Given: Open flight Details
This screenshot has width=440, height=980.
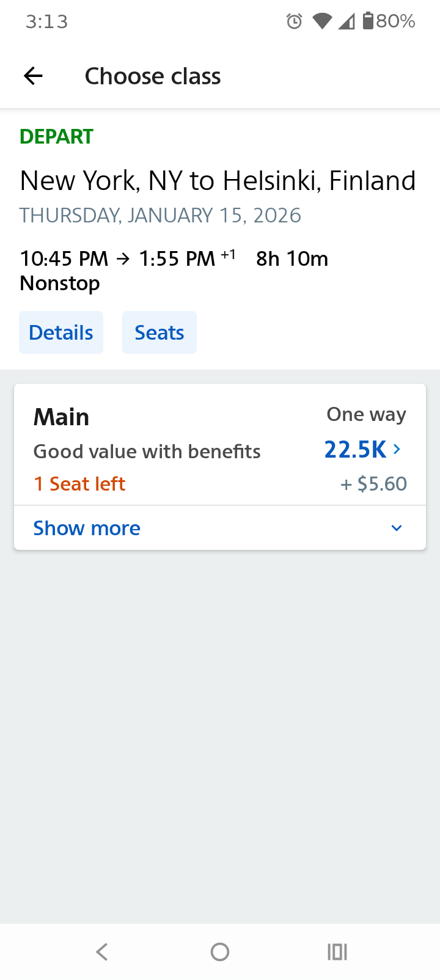Looking at the screenshot, I should pos(61,332).
